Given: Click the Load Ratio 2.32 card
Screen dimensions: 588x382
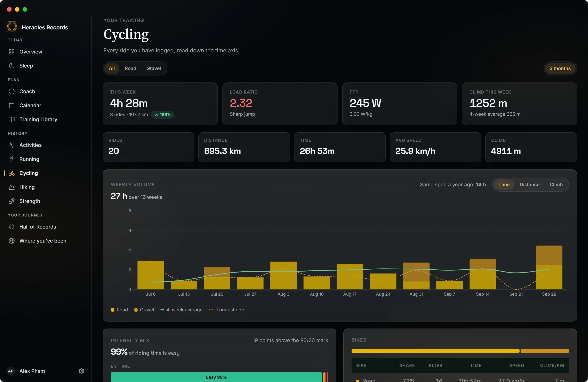Looking at the screenshot, I should click(280, 104).
